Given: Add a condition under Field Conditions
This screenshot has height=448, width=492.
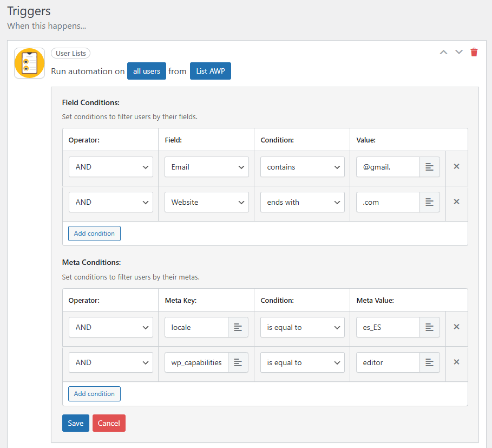Looking at the screenshot, I should point(94,233).
